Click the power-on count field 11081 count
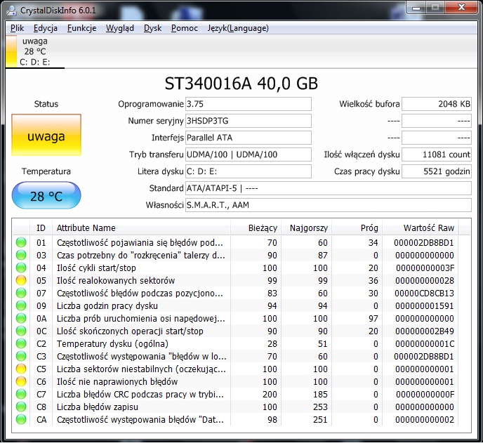This screenshot has width=483, height=448. [x=437, y=154]
